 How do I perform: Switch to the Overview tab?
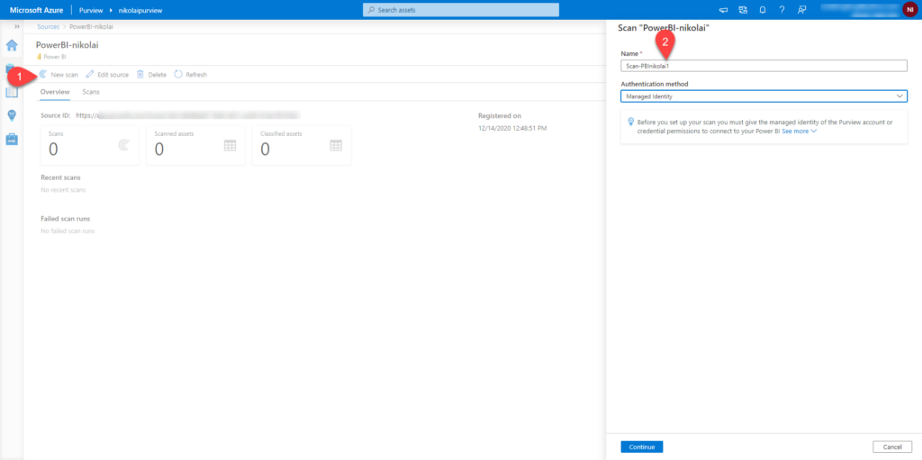click(x=55, y=92)
